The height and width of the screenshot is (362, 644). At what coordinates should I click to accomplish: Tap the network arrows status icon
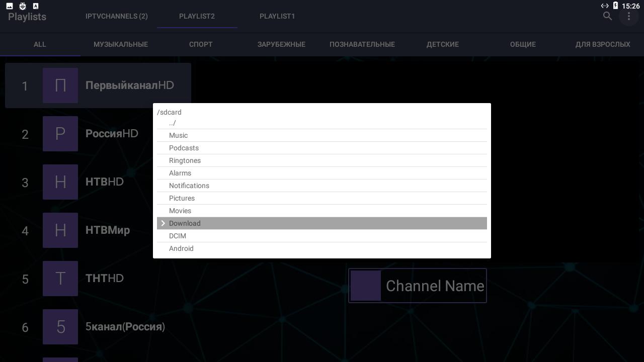point(605,6)
